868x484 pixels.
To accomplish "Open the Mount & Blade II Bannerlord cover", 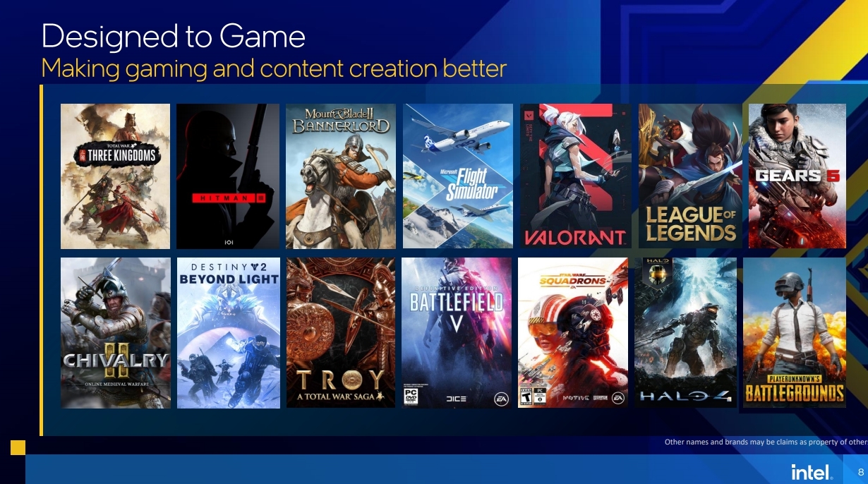I will 341,176.
